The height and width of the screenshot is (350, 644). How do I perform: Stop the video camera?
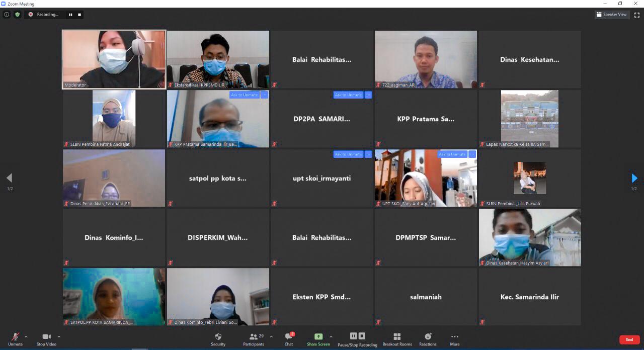(x=46, y=339)
